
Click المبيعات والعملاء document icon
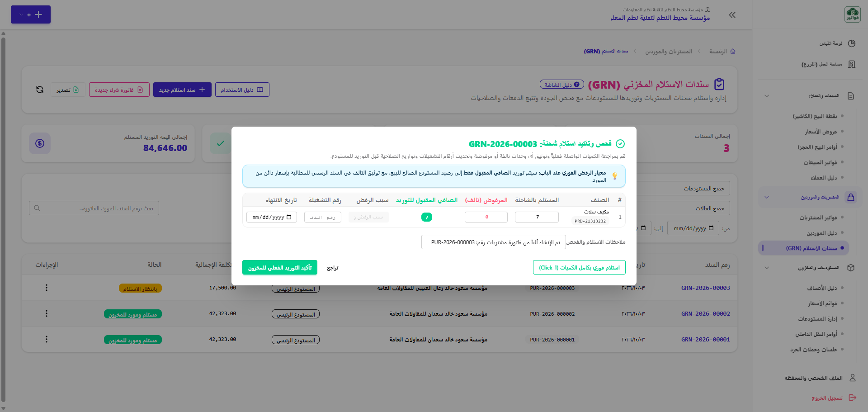pos(851,96)
